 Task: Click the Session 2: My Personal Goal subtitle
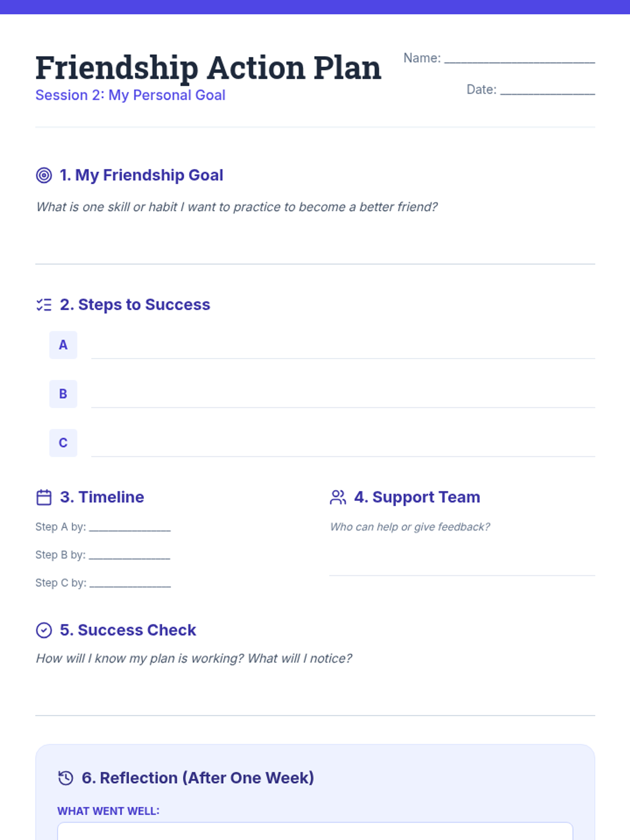tap(130, 95)
